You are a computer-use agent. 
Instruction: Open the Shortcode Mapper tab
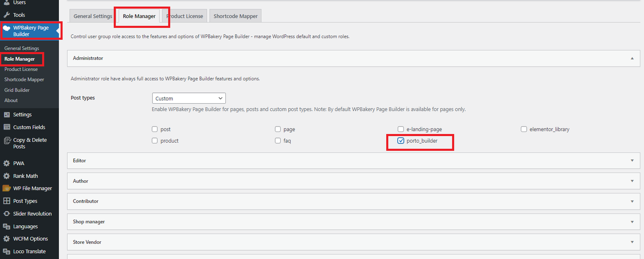click(235, 16)
